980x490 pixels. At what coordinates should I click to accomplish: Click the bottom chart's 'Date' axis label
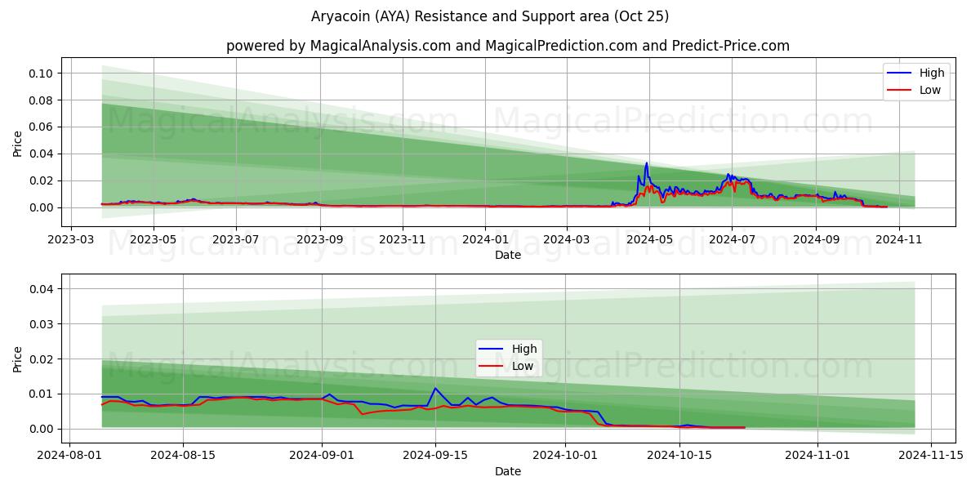pos(508,471)
